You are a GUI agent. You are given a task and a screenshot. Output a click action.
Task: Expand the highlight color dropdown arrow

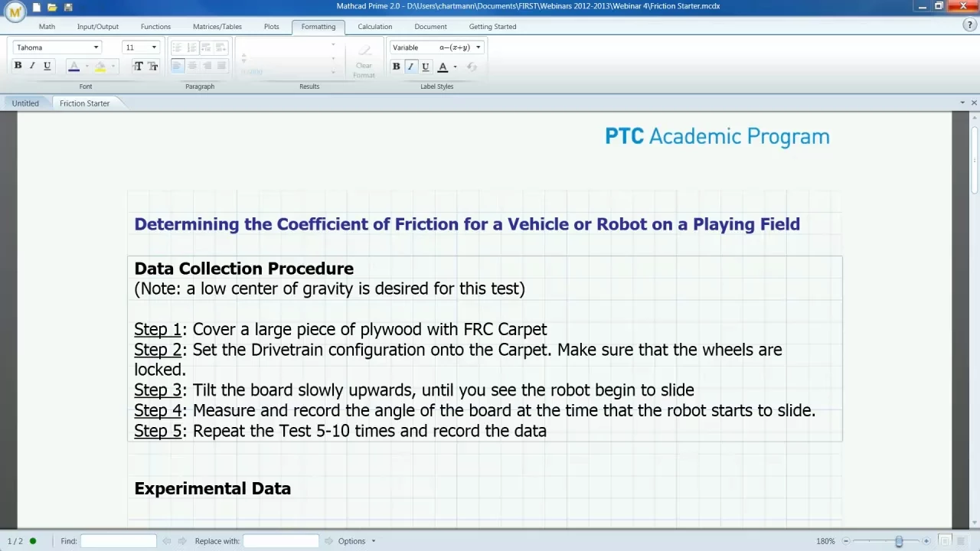(113, 67)
